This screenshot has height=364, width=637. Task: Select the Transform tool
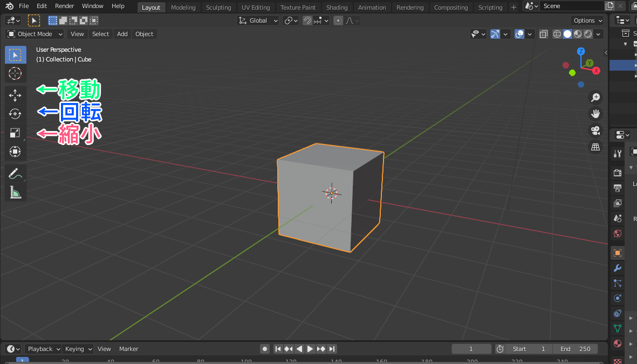point(16,152)
